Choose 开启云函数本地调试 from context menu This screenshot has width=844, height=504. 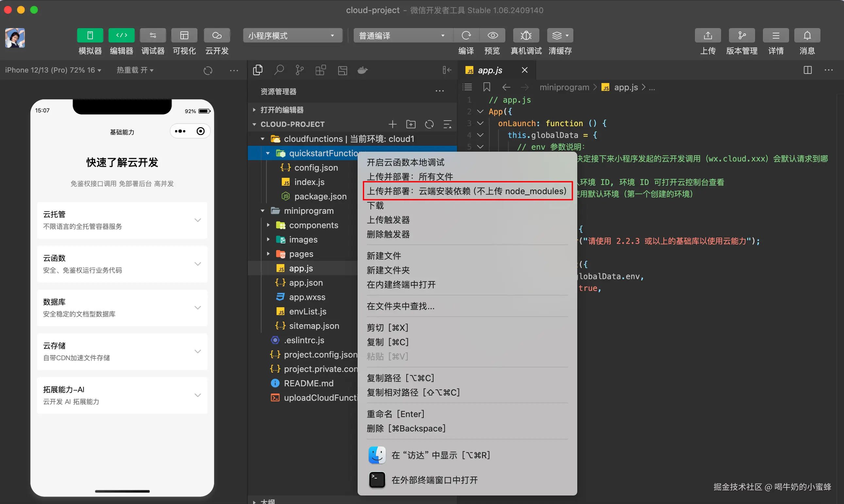coord(405,162)
